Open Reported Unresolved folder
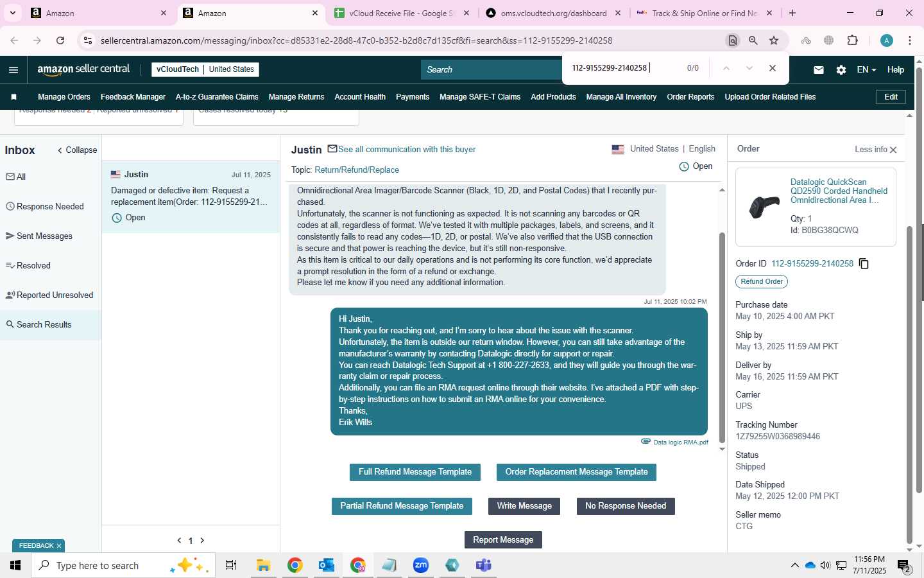The width and height of the screenshot is (924, 578). click(51, 295)
